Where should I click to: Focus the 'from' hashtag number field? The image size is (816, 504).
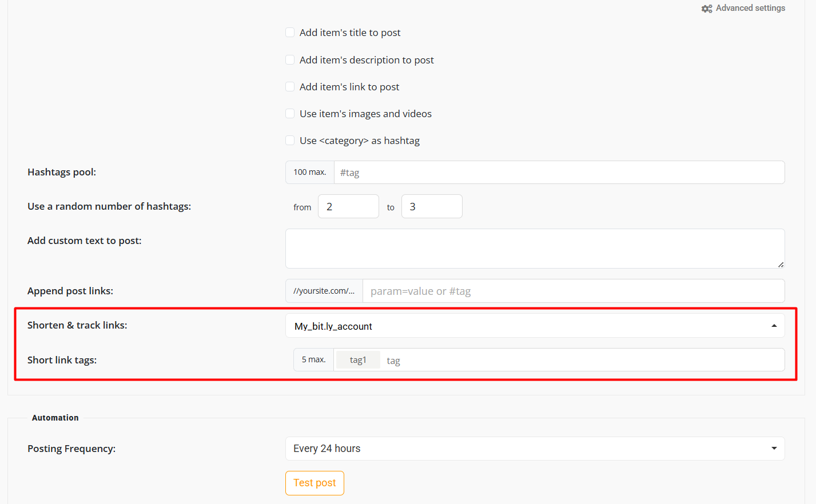pyautogui.click(x=348, y=207)
